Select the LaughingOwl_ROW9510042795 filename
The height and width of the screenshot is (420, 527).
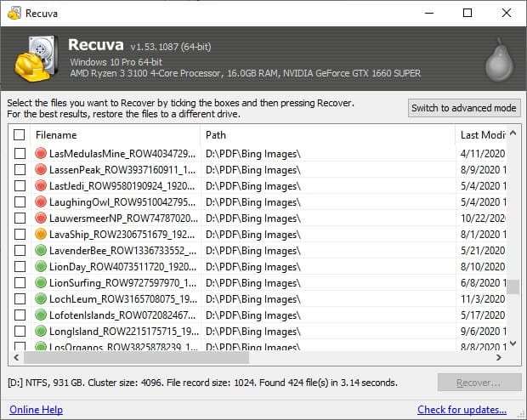click(122, 202)
